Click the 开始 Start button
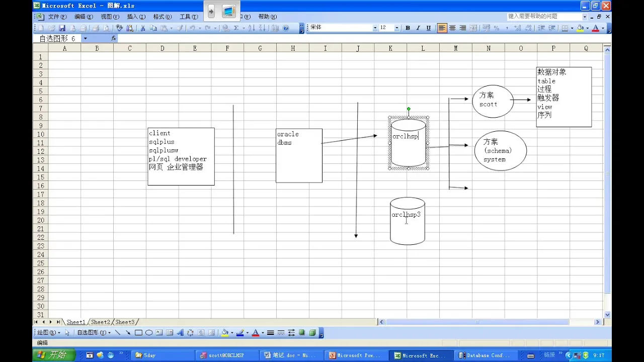644x362 pixels. coord(53,355)
